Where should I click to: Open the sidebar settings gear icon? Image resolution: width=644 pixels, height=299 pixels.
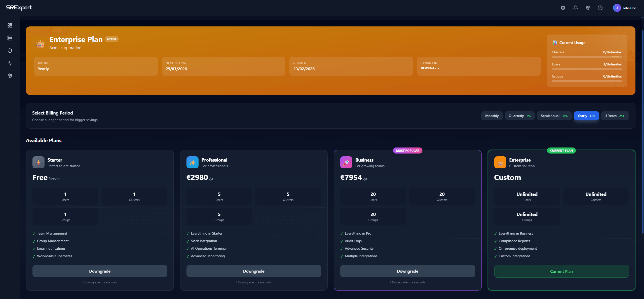10,76
